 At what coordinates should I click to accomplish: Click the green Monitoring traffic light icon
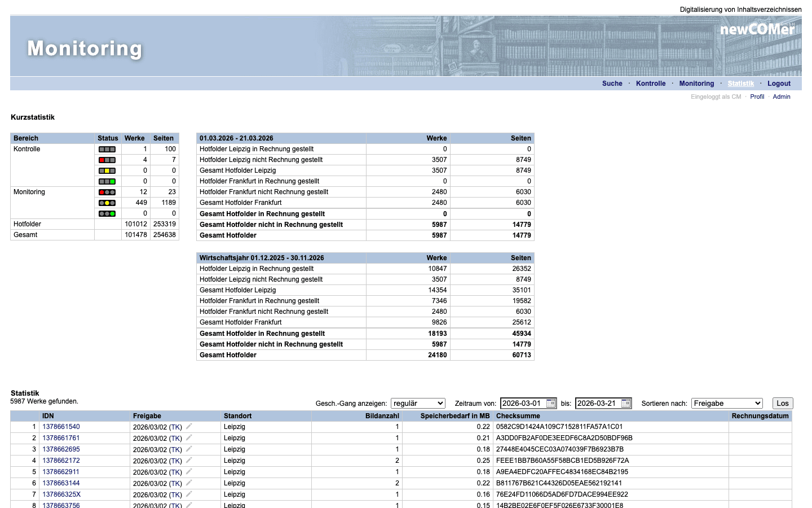coord(107,214)
